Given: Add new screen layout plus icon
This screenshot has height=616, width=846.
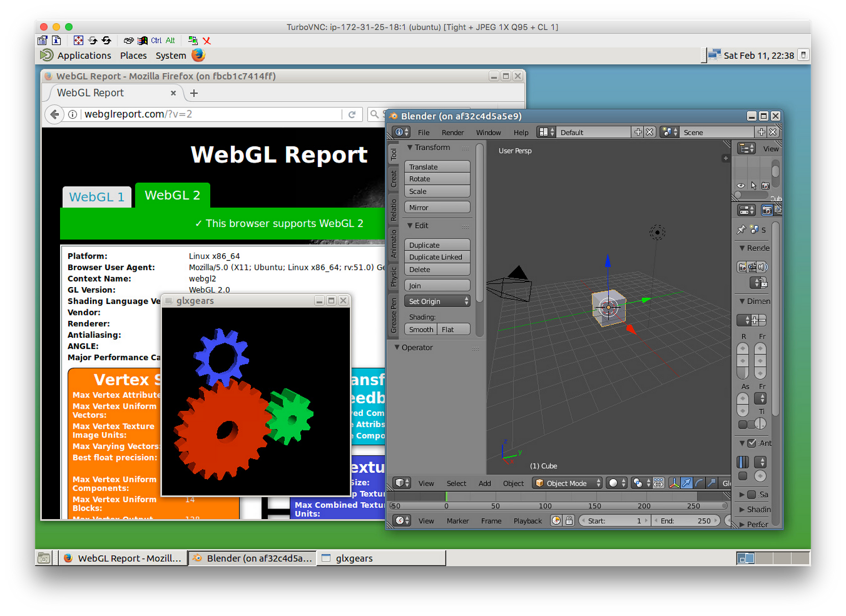Looking at the screenshot, I should [638, 132].
